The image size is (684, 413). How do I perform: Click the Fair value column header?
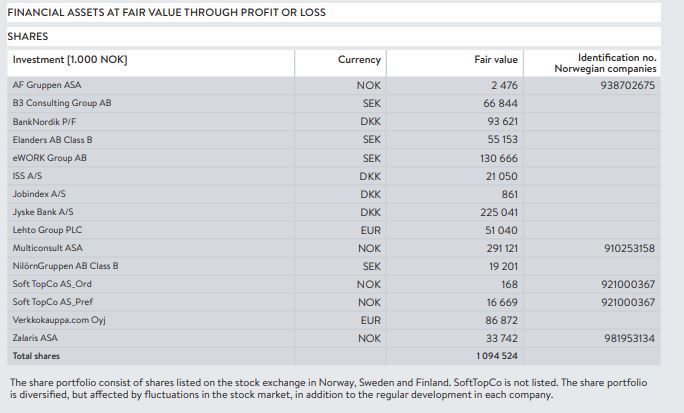tap(496, 60)
